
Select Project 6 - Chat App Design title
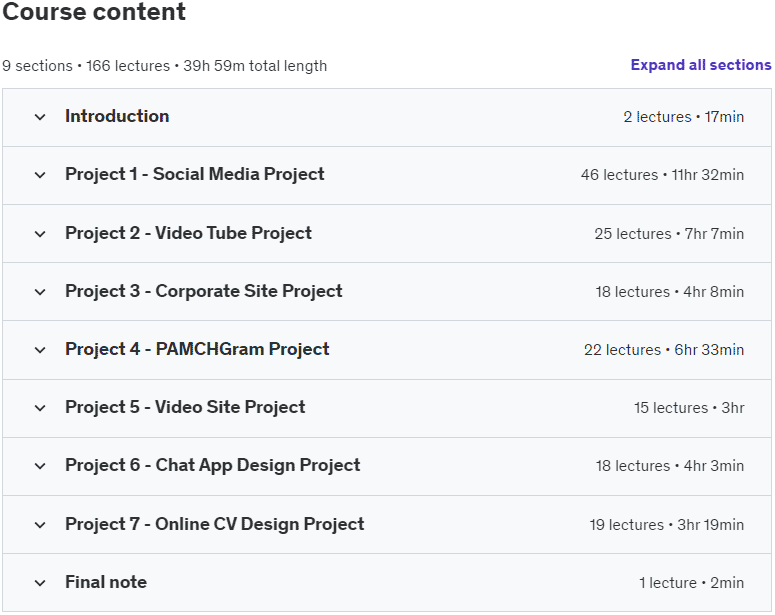pyautogui.click(x=213, y=466)
